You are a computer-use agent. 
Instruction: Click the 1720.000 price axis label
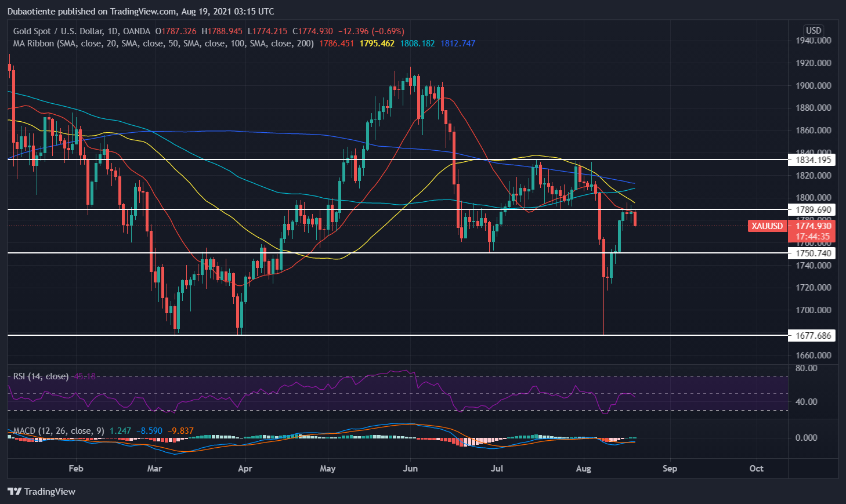coord(813,288)
